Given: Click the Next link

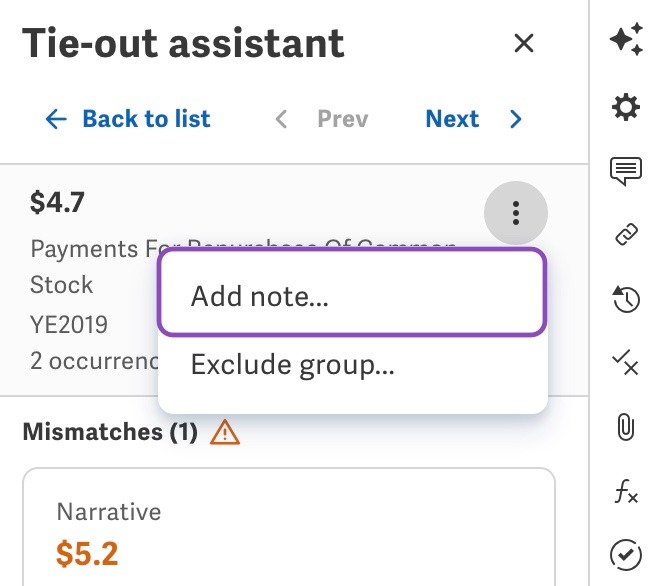Looking at the screenshot, I should tap(452, 119).
